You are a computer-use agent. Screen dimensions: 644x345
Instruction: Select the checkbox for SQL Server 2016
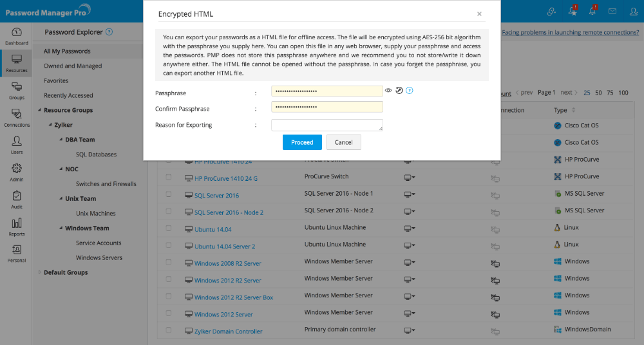169,195
